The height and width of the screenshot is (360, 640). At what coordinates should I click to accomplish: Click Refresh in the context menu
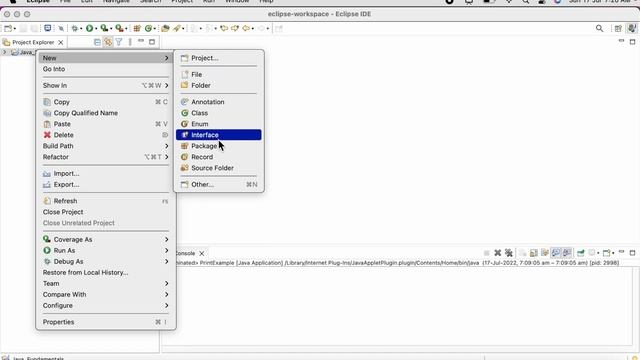(105, 201)
